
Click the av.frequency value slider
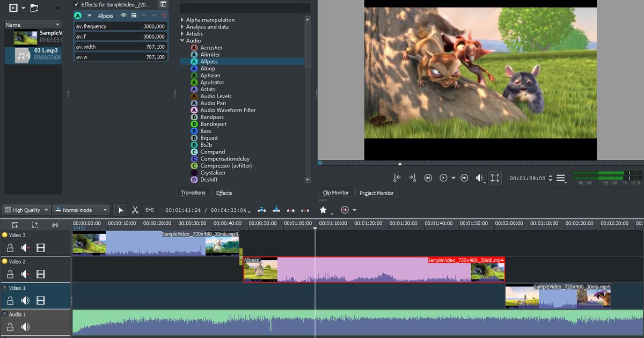pos(120,26)
